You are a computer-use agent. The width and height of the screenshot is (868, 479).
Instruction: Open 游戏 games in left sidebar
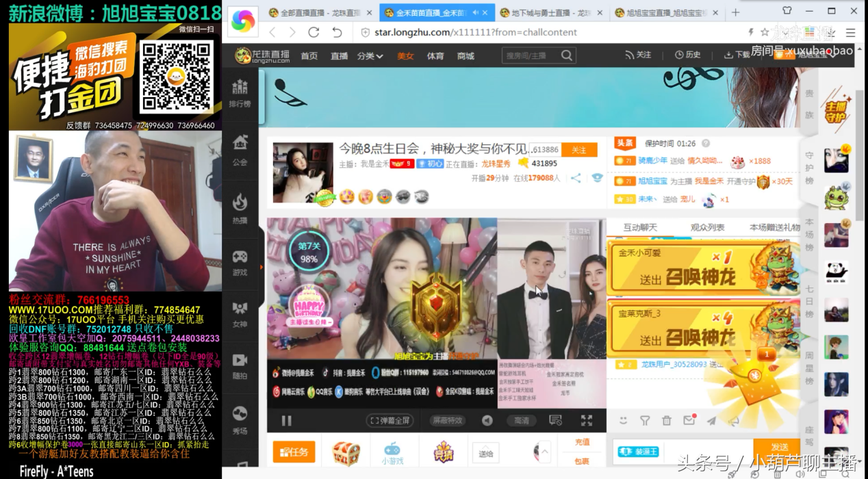point(240,264)
